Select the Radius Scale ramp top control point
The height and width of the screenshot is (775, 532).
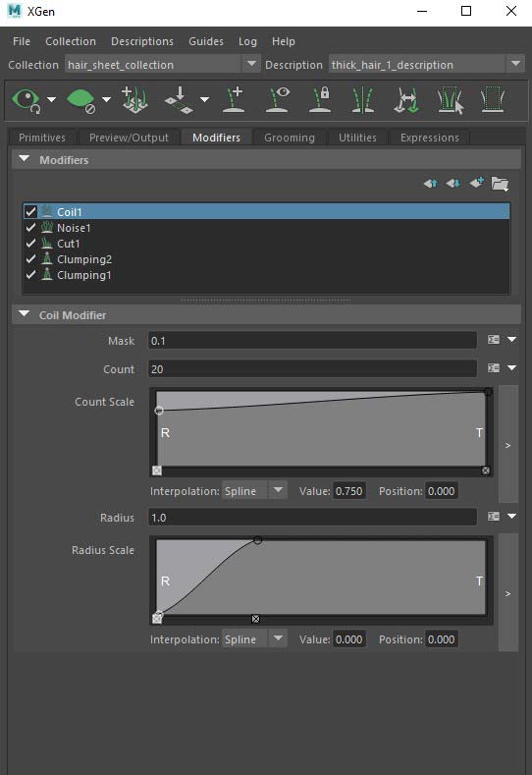(x=257, y=540)
